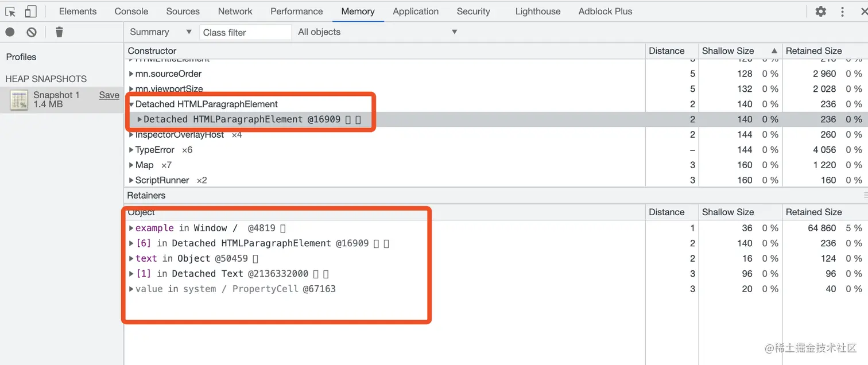868x365 pixels.
Task: Click the trash can collect garbage icon
Action: (x=59, y=32)
